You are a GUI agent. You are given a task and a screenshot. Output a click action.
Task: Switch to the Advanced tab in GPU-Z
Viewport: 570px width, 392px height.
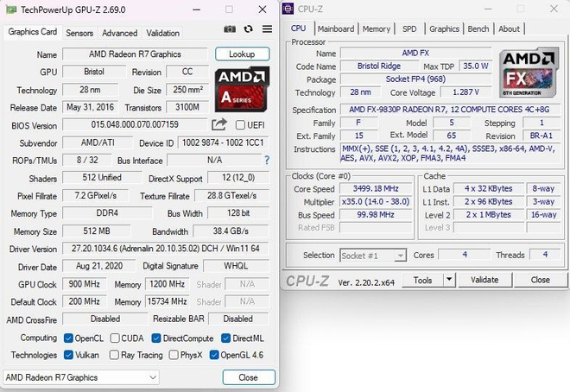pyautogui.click(x=119, y=33)
